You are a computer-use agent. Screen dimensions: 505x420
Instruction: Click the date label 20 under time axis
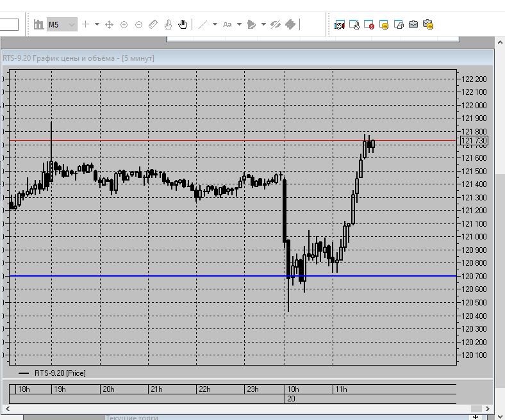[291, 399]
